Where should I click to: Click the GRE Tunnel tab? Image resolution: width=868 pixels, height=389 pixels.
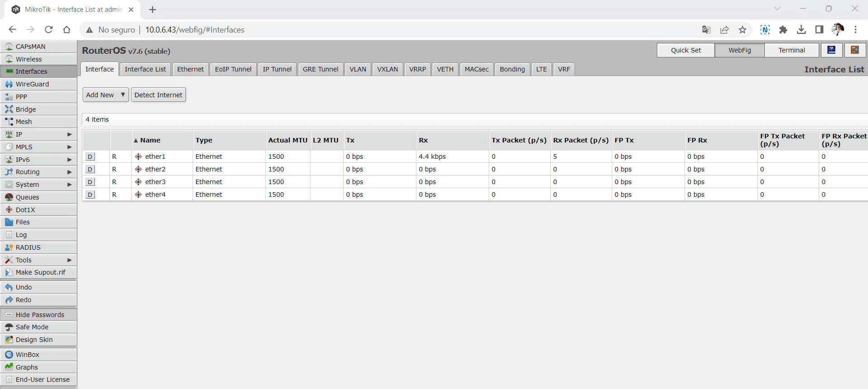tap(321, 69)
